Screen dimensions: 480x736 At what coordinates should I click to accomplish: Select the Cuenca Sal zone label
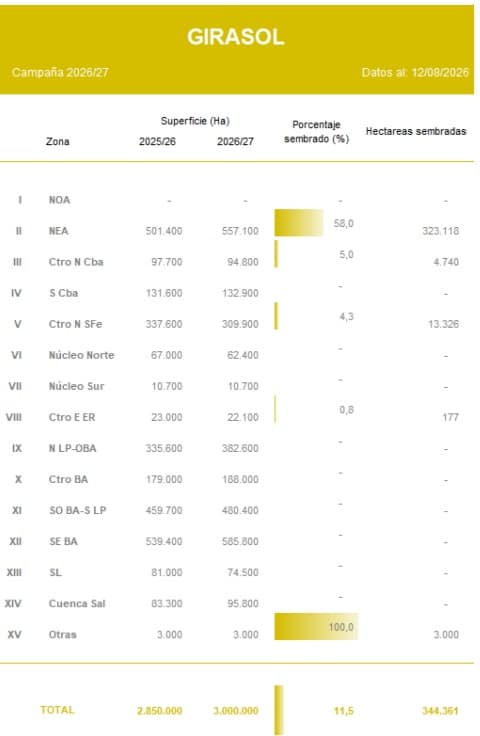point(77,603)
